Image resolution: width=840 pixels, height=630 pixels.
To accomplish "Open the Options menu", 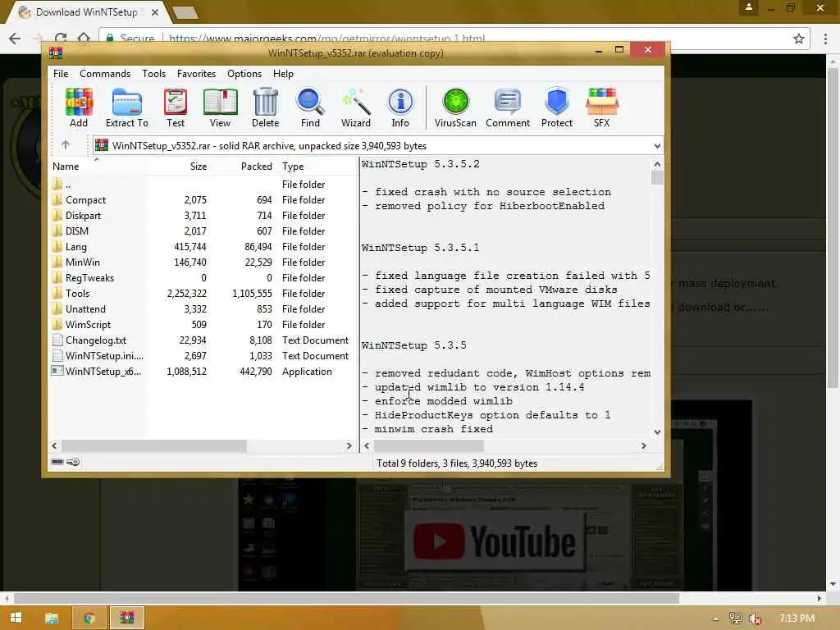I will coord(244,73).
